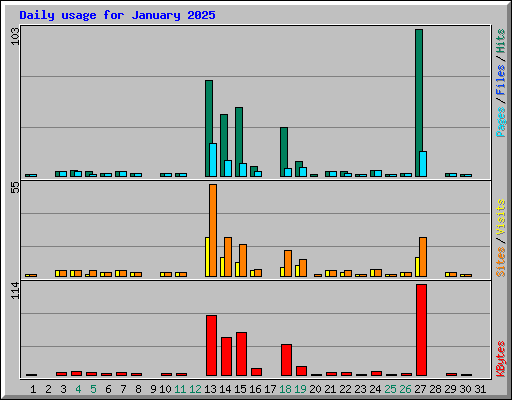Click the orange Visits bar for day 27

coord(423,257)
